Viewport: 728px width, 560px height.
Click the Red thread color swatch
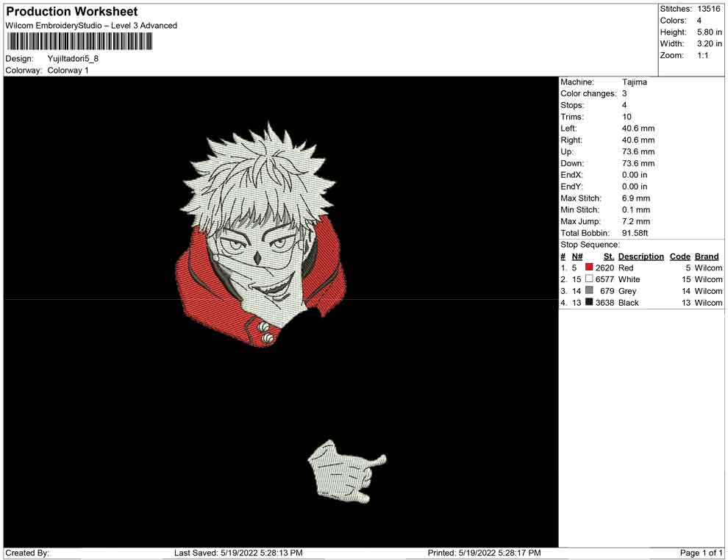tap(589, 268)
